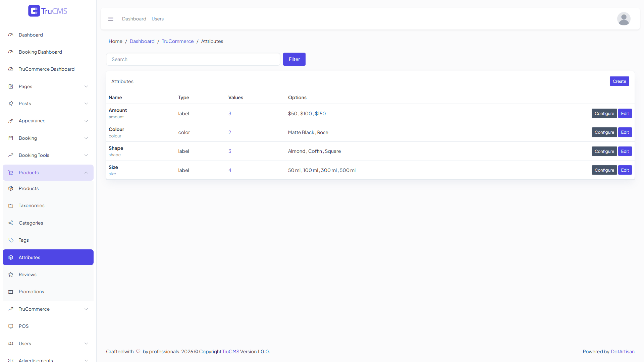Click the Categories share-nodes icon
The height and width of the screenshot is (362, 644).
[x=11, y=223]
